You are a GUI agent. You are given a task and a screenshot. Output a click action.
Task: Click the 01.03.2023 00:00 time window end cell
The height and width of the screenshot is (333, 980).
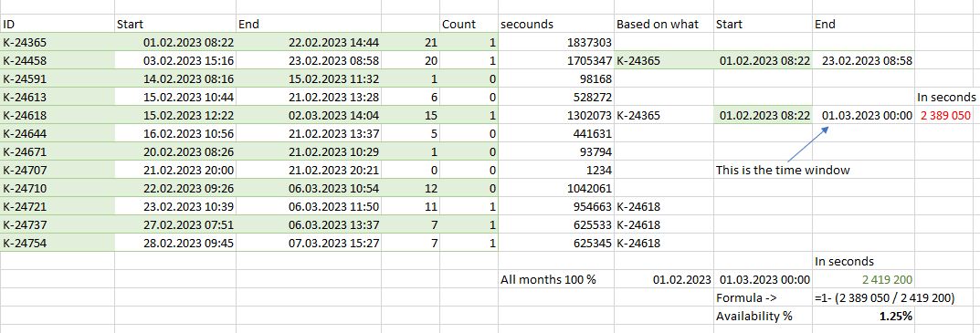pos(863,115)
